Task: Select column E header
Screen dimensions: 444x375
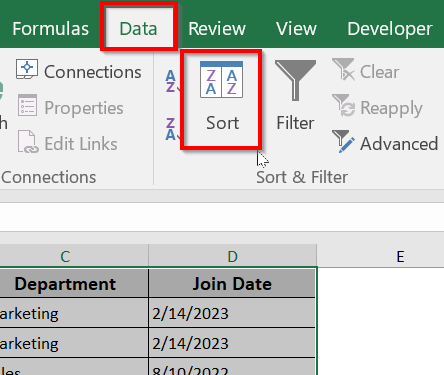Action: [x=400, y=256]
